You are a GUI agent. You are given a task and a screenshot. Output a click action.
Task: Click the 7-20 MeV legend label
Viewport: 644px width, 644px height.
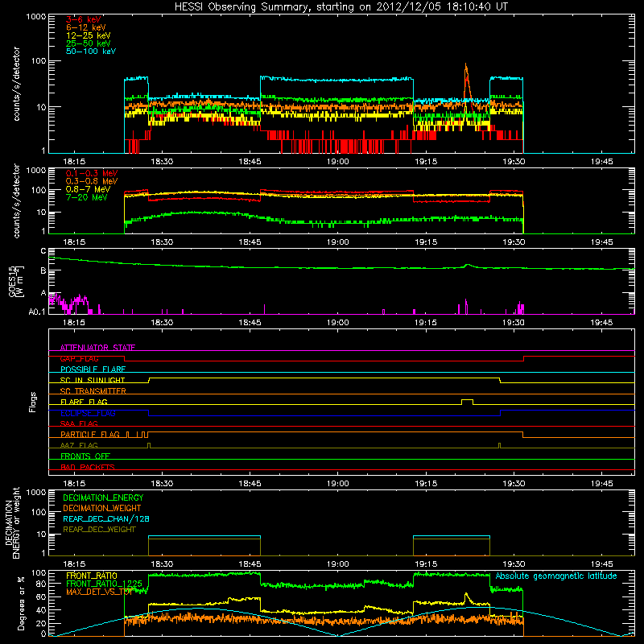(x=86, y=197)
